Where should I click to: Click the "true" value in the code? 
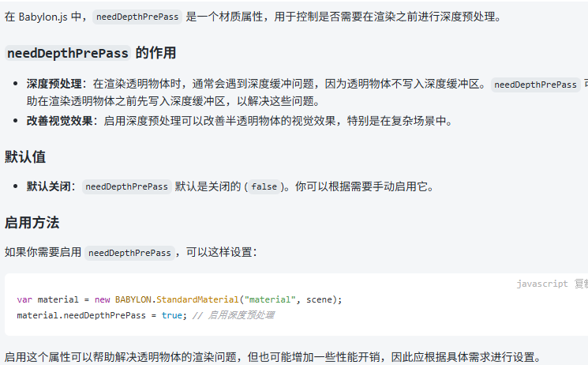click(x=172, y=315)
